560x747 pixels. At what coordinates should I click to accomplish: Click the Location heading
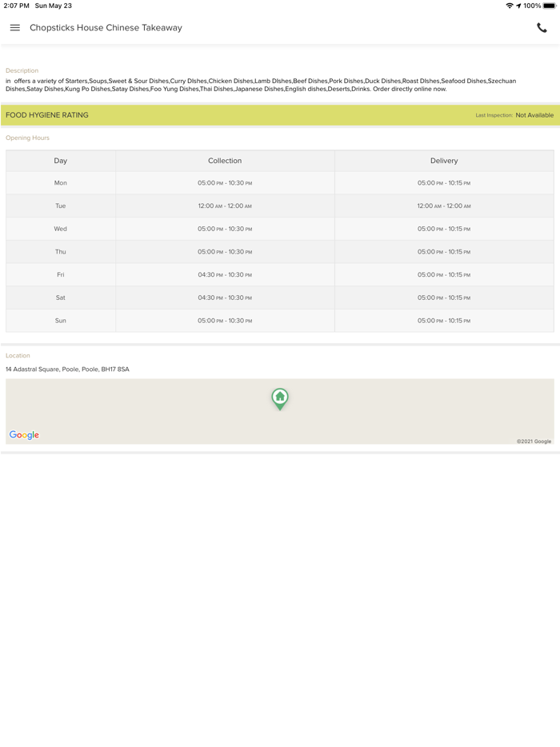pyautogui.click(x=18, y=355)
